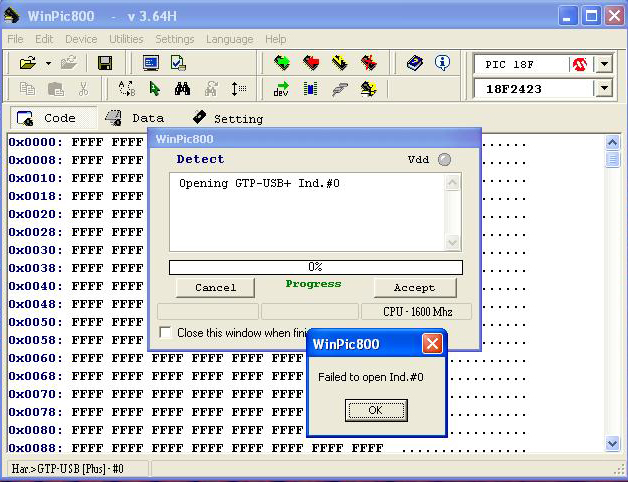Click the yellow flash chip icon, bottom row

[x=368, y=89]
